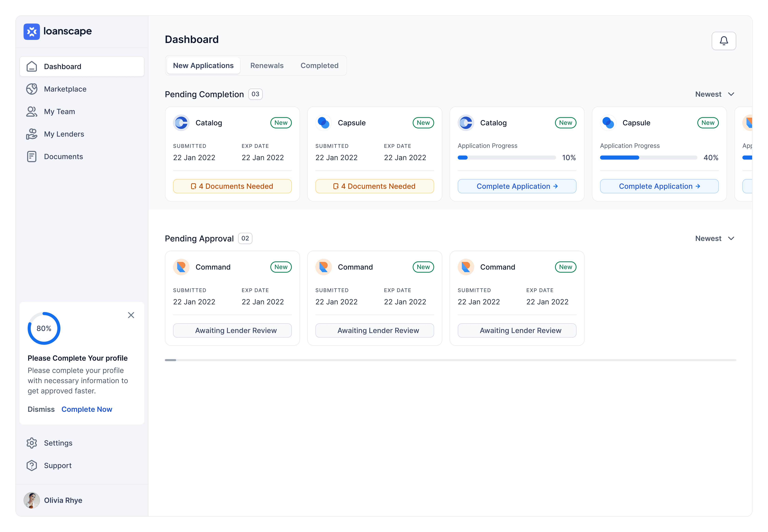Open Settings in the sidebar
768x532 pixels.
(58, 443)
